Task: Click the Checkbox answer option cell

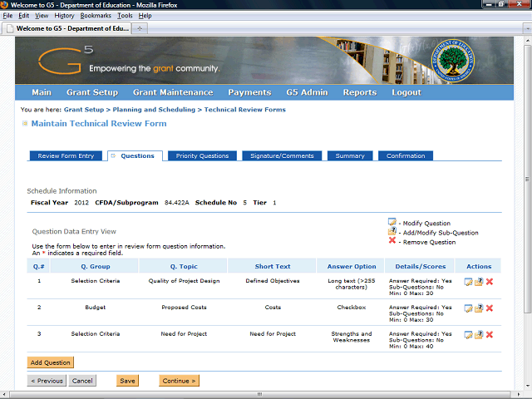Action: coord(352,308)
